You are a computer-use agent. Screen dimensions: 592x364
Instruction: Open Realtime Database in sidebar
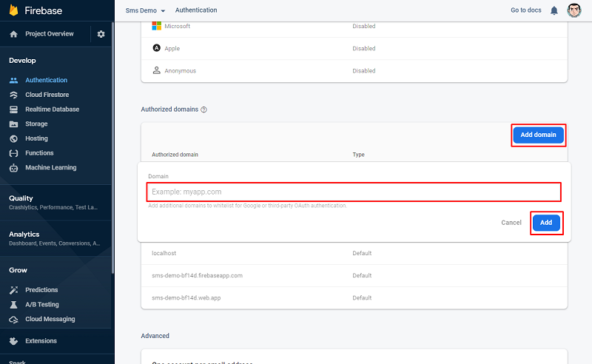(52, 109)
